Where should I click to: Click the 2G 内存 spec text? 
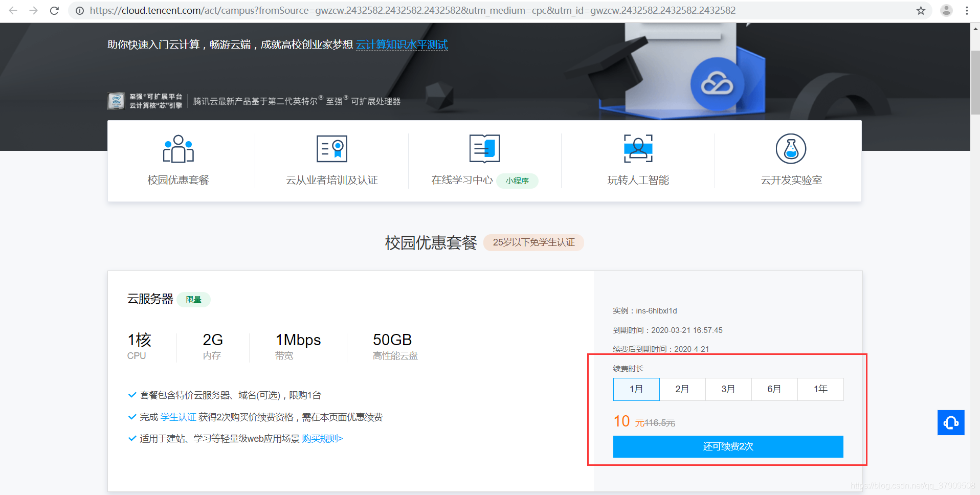[213, 347]
